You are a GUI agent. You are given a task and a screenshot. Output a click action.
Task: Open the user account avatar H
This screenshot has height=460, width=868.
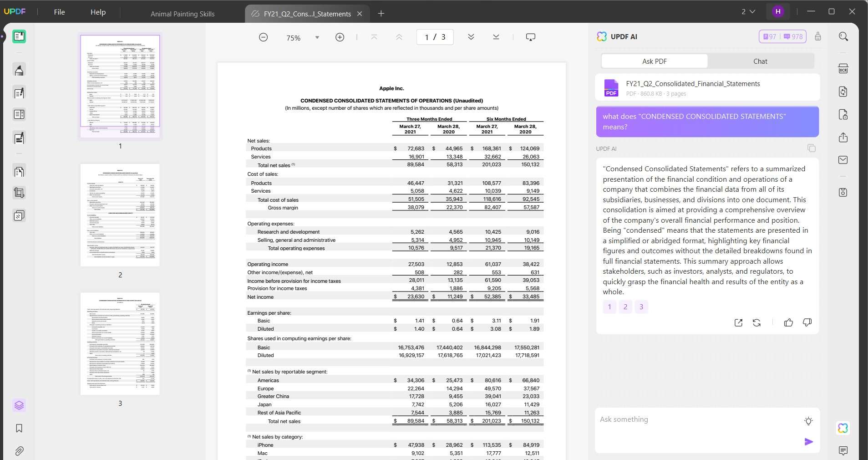coord(778,11)
